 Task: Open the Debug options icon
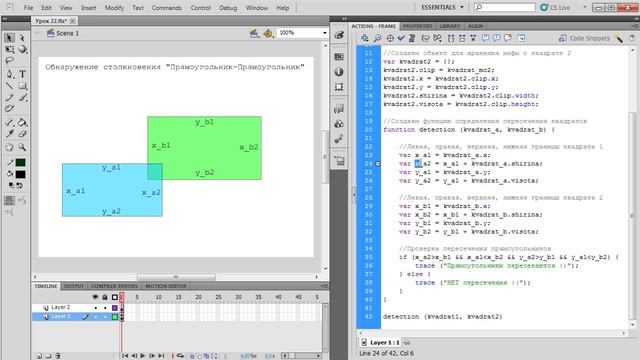tap(437, 38)
